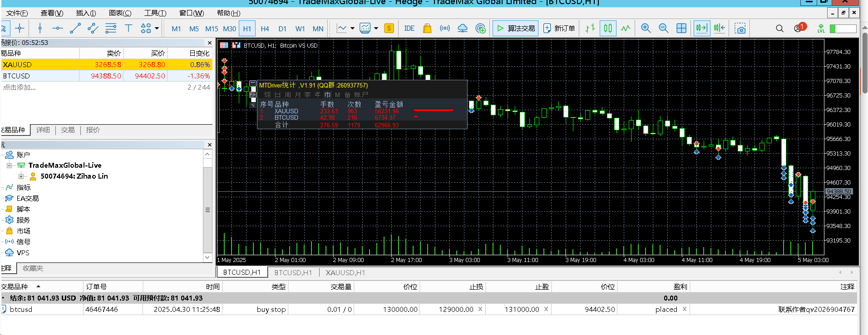Select the H4 timeframe button
Image resolution: width=868 pixels, height=335 pixels.
tap(265, 29)
